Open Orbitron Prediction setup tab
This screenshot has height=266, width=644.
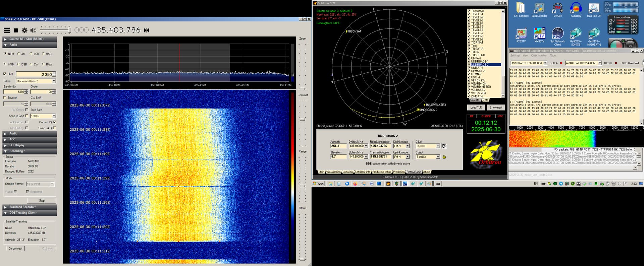(382, 172)
